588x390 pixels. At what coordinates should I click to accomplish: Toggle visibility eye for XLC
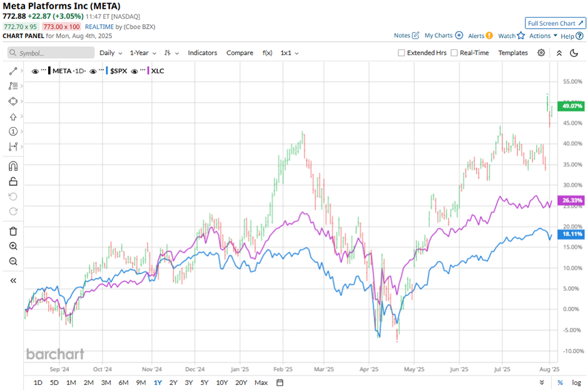[134, 71]
